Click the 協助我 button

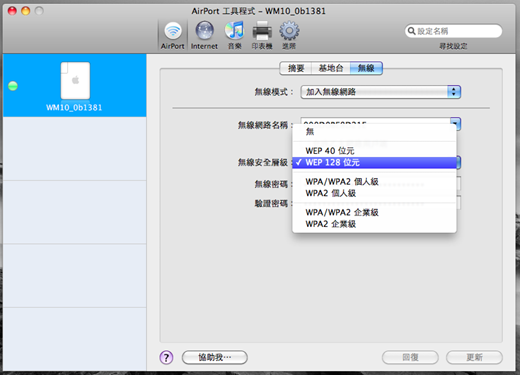pos(215,357)
